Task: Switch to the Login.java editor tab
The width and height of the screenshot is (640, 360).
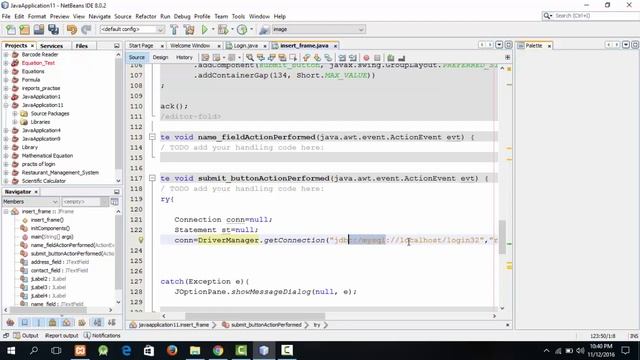Action: pyautogui.click(x=246, y=46)
